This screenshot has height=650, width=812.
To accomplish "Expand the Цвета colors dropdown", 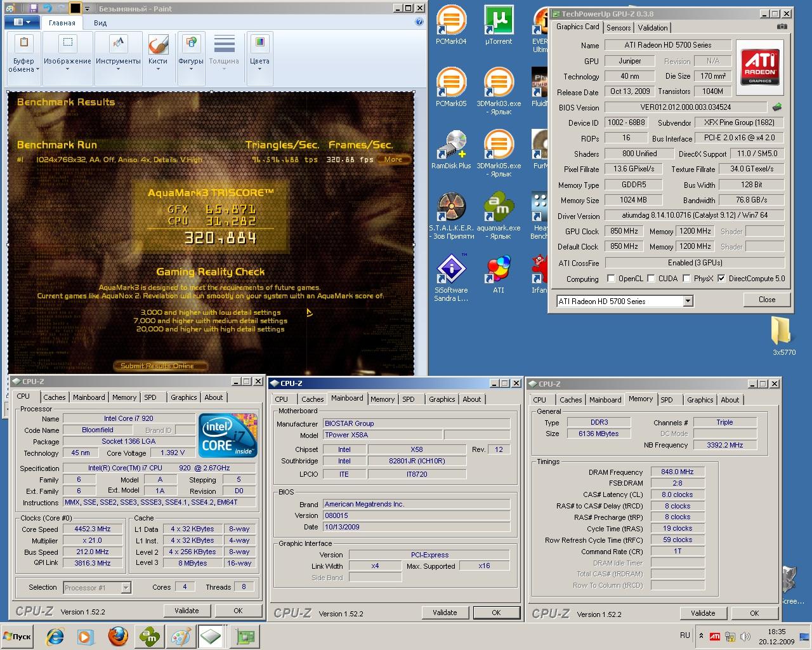I will click(259, 65).
